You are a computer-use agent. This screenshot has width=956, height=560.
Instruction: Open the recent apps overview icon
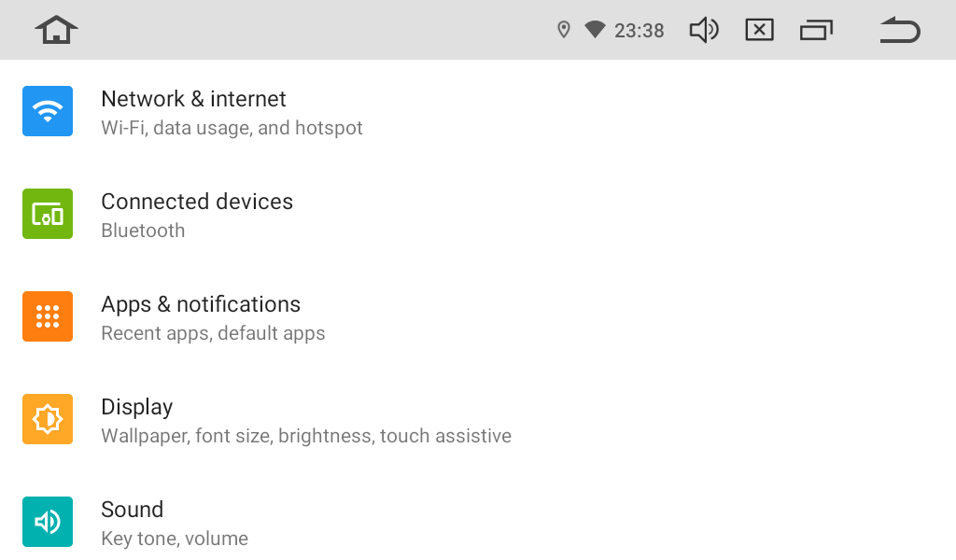816,30
